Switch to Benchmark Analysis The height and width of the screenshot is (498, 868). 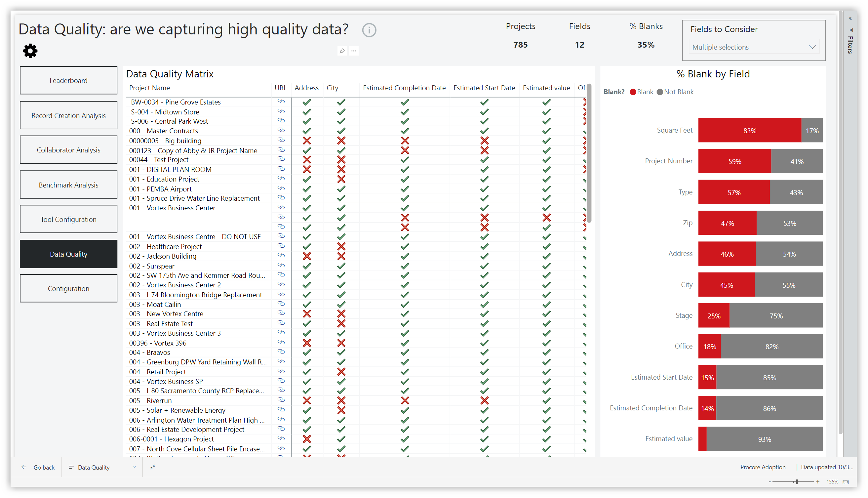(68, 185)
